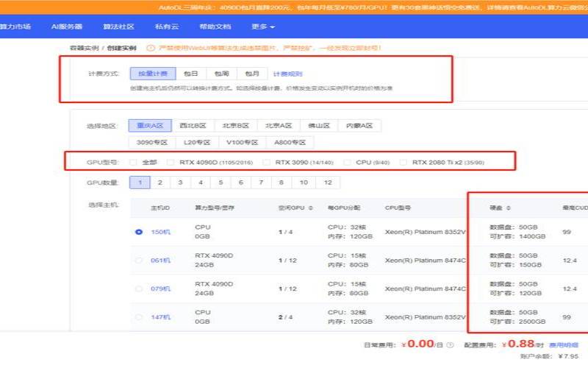Check the RTX 2080 Ti x2 option
588x368 pixels.
(x=404, y=162)
